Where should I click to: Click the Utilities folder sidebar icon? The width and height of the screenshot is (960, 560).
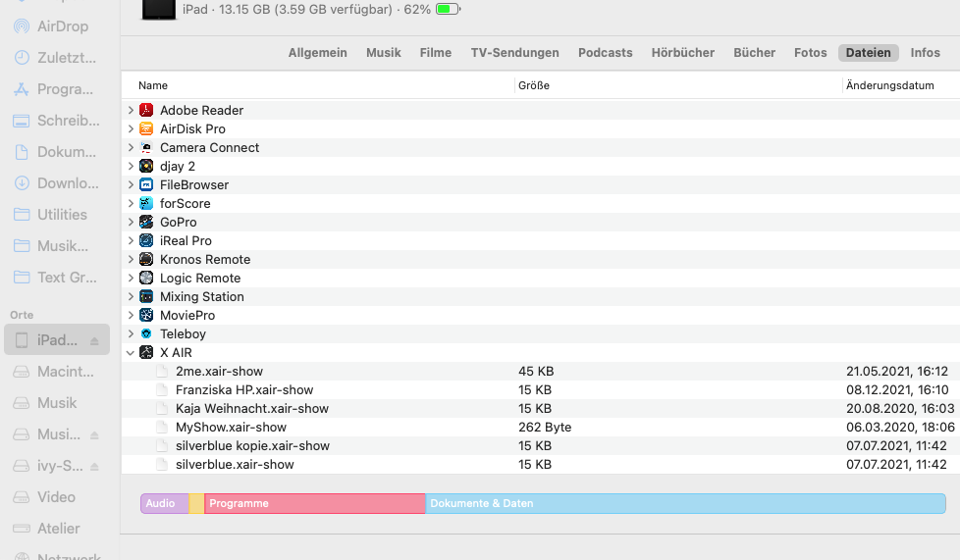[x=22, y=215]
